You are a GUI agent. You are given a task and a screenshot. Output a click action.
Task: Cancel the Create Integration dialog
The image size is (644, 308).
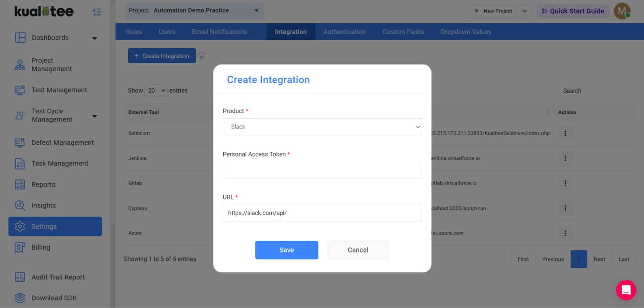(358, 250)
